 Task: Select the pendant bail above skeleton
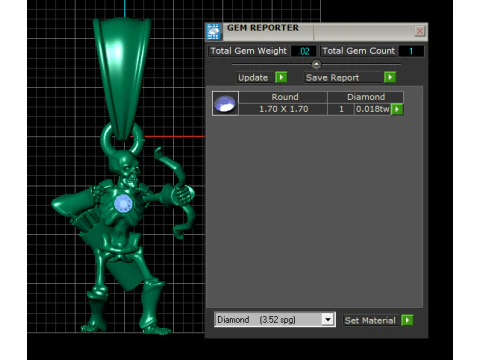[122, 78]
